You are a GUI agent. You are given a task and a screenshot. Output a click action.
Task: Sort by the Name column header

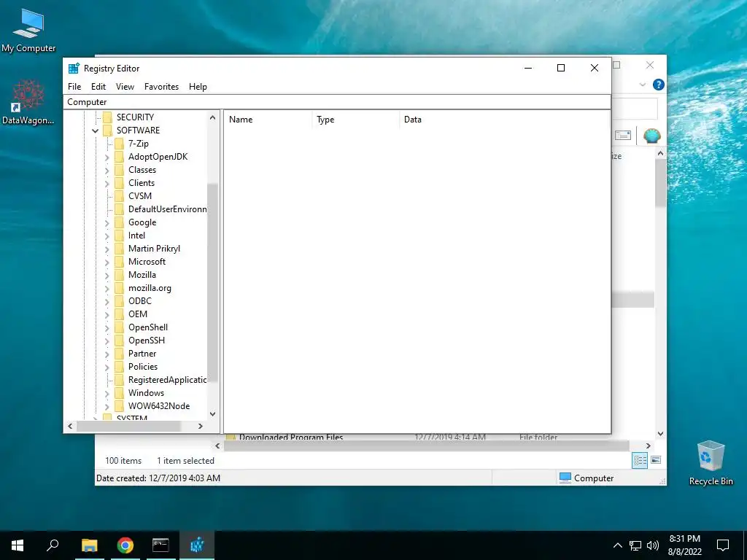pos(268,120)
